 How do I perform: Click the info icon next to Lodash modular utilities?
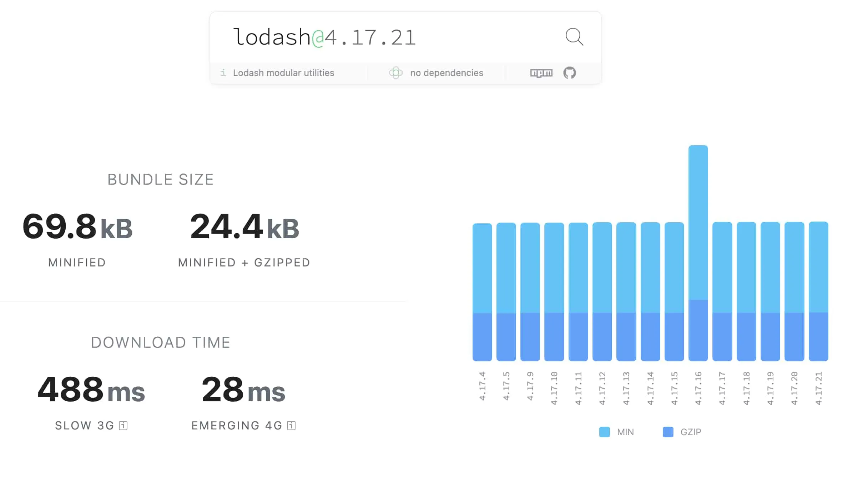click(x=223, y=72)
